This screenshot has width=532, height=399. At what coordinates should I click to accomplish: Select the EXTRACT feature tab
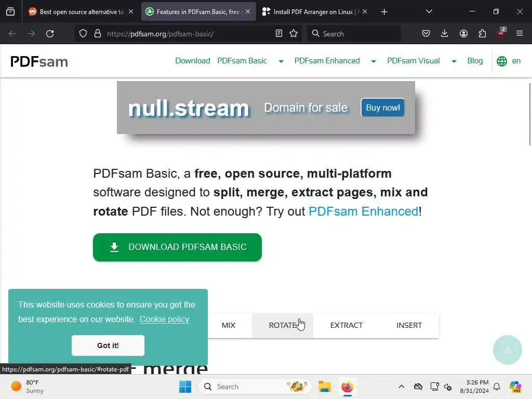coord(347,325)
